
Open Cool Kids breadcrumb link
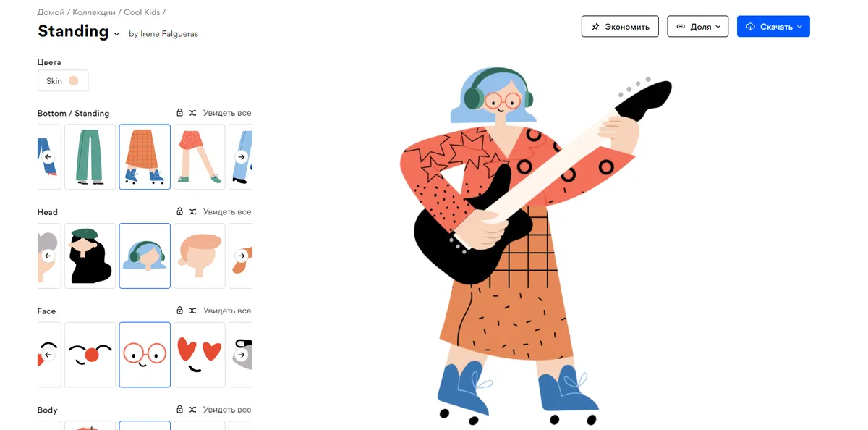[141, 12]
